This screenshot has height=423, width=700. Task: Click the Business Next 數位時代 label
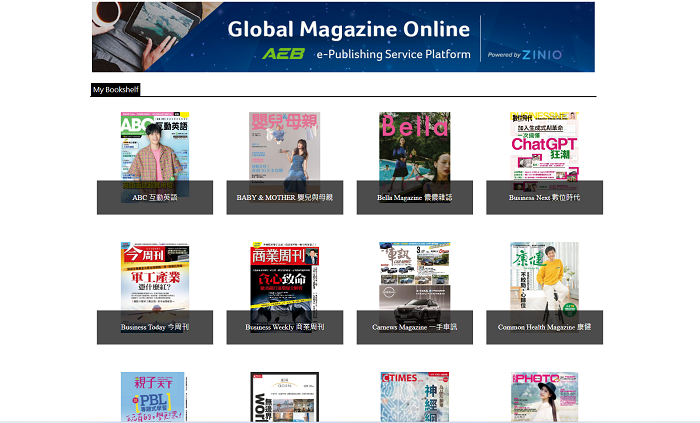544,198
